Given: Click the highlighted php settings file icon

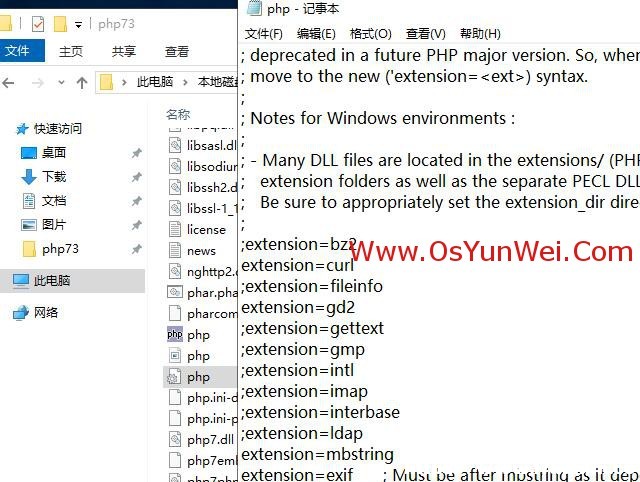Looking at the screenshot, I should click(175, 377).
